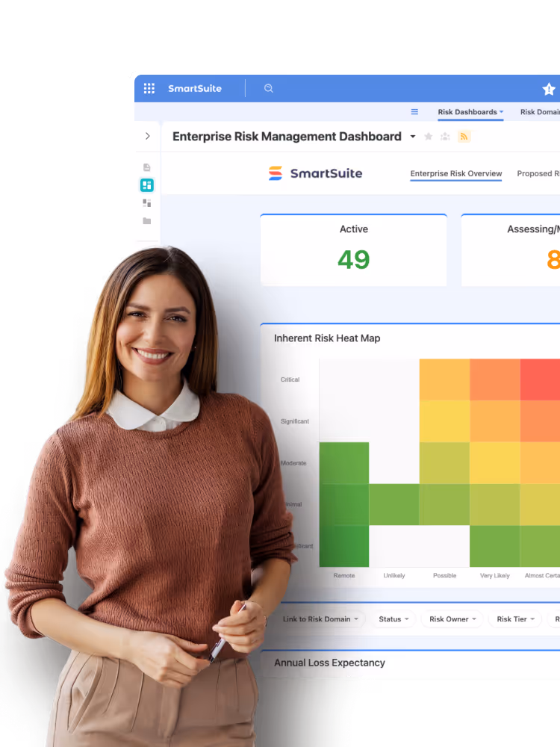Click the Unlikely axis label
Image resolution: width=560 pixels, height=747 pixels.
(x=394, y=575)
